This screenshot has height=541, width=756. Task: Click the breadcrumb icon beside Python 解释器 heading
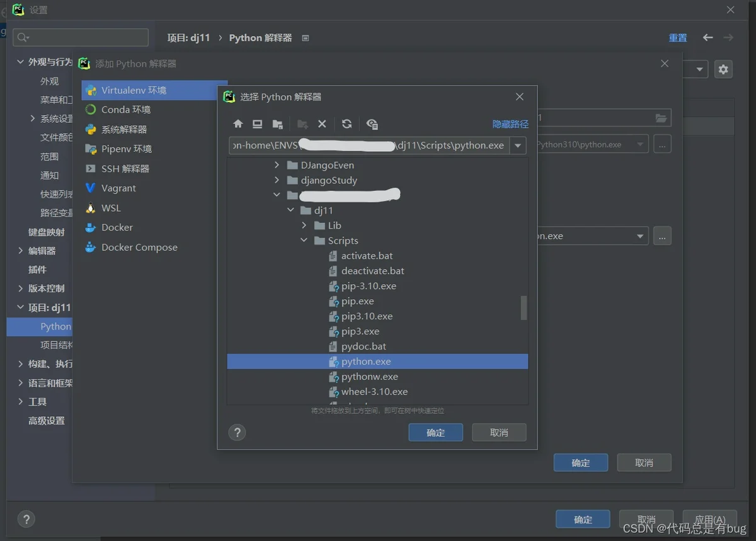point(306,38)
